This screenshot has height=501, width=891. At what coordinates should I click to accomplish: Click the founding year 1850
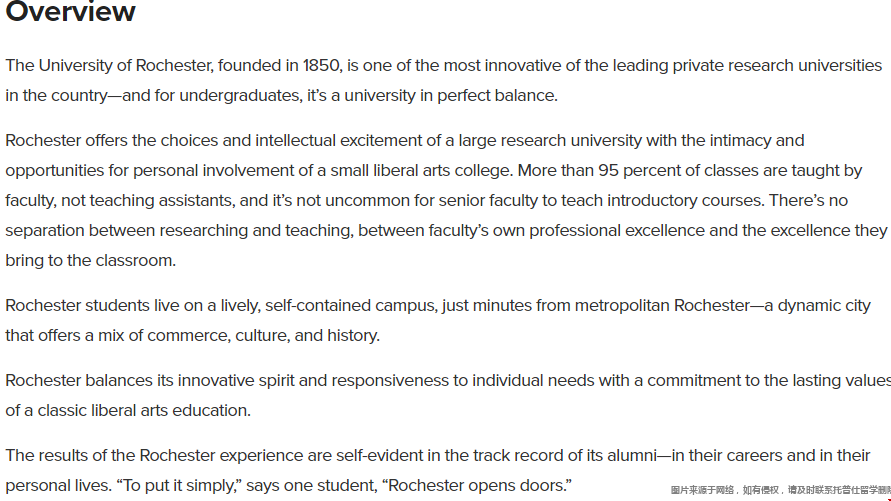tap(321, 65)
